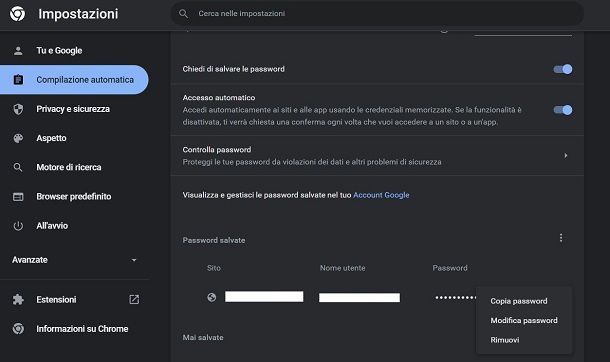Screen dimensions: 610x362
Task: Click the Impostazioni page title
Action: [x=78, y=14]
